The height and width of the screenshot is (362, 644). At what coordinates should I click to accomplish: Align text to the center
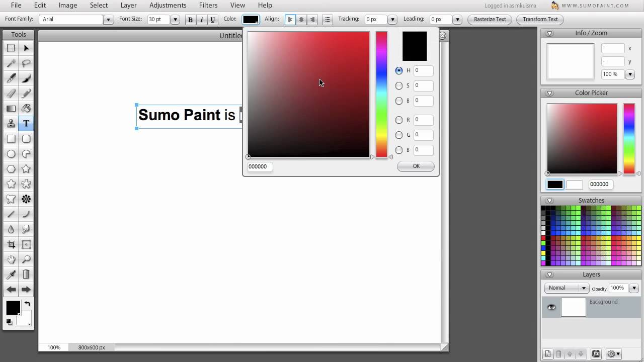click(301, 20)
